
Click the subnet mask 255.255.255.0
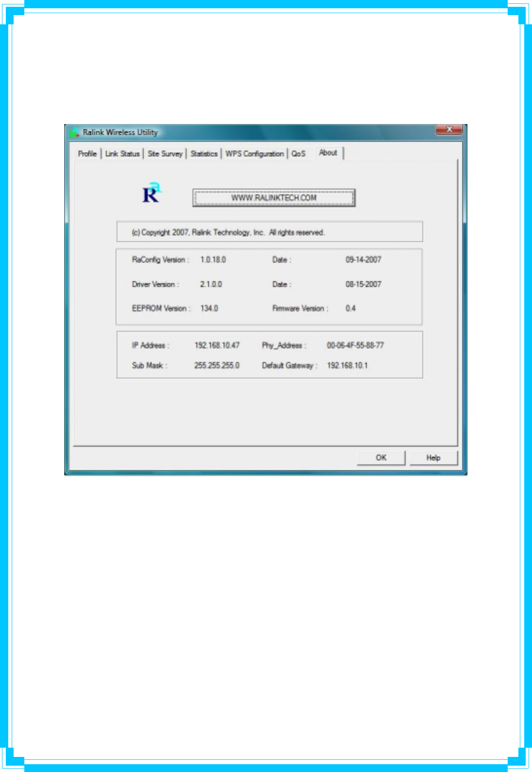(217, 365)
